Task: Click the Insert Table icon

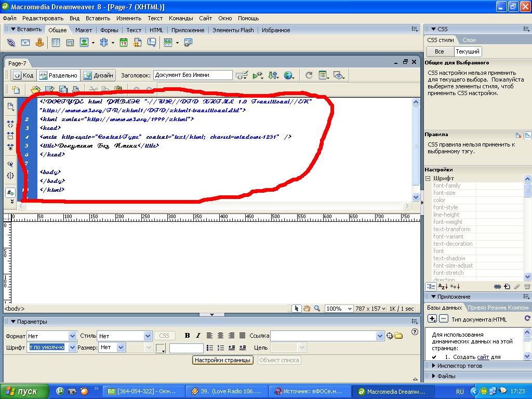Action: 56,43
